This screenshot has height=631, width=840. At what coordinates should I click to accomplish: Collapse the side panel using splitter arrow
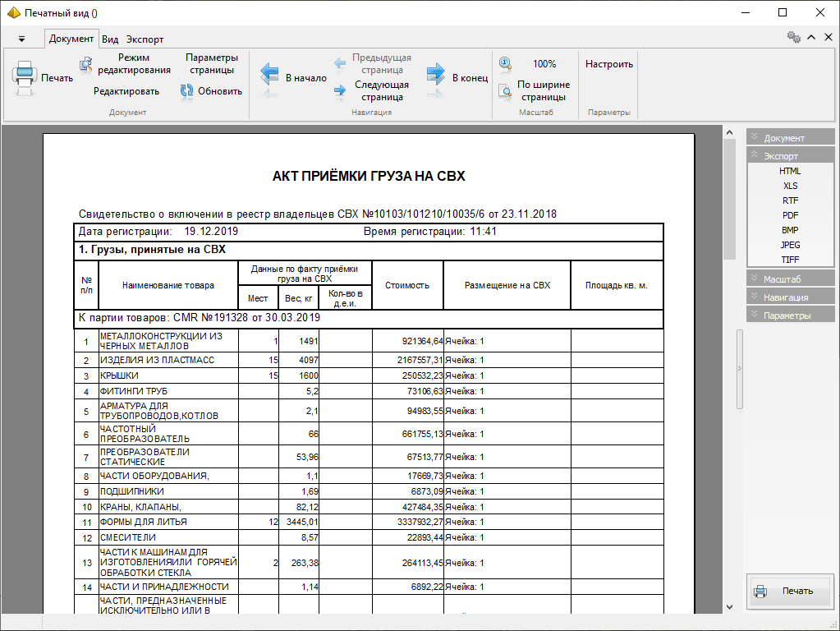pyautogui.click(x=739, y=369)
